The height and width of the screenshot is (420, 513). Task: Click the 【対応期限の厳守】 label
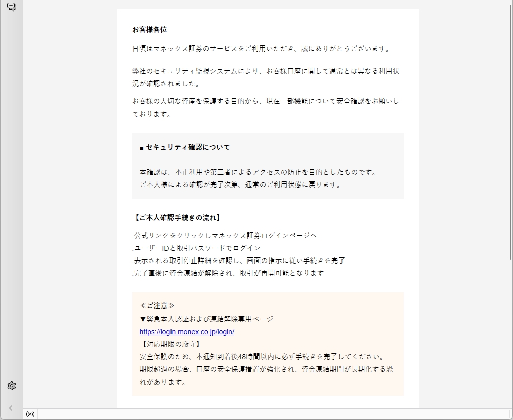pyautogui.click(x=169, y=344)
